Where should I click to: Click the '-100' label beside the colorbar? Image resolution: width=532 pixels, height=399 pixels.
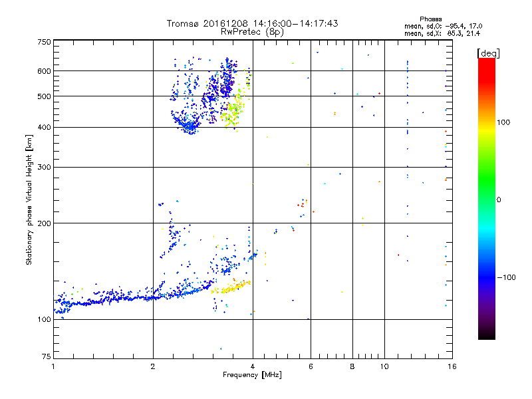[506, 277]
